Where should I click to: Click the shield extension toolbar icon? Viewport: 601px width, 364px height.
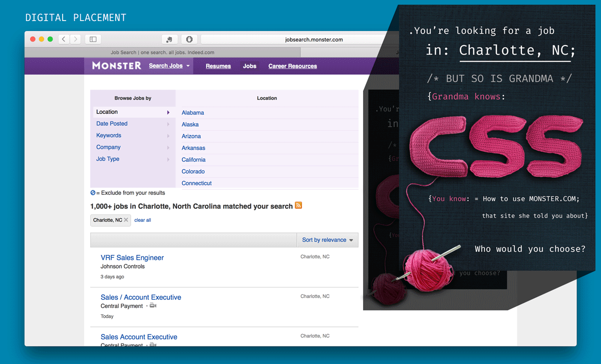(x=189, y=40)
